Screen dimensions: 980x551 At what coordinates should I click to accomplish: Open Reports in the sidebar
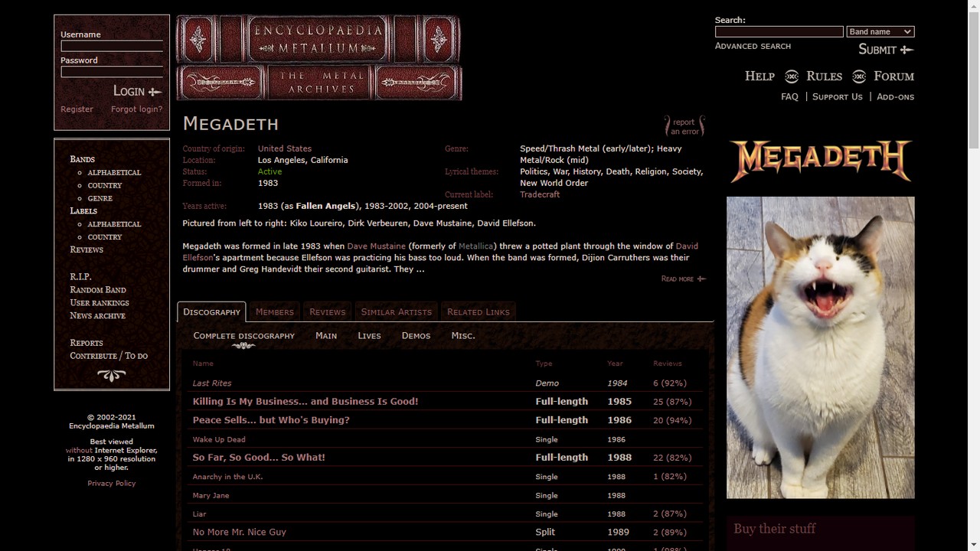pyautogui.click(x=87, y=343)
